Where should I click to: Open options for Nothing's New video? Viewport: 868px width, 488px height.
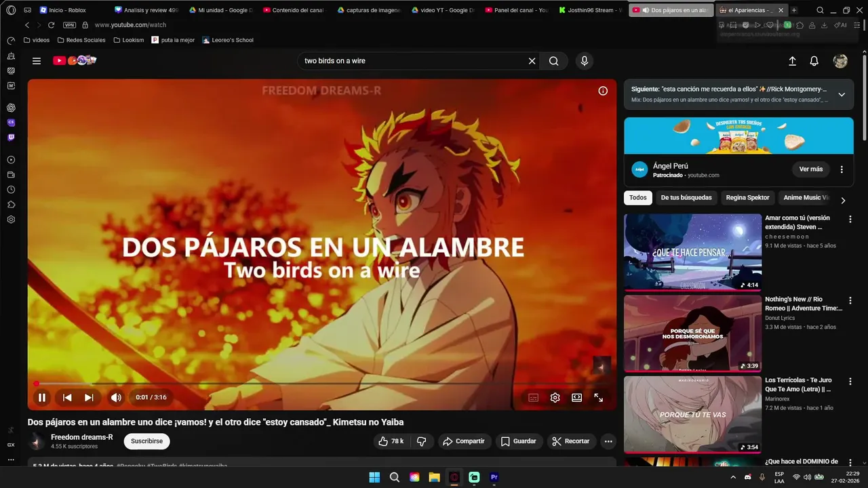coord(850,300)
